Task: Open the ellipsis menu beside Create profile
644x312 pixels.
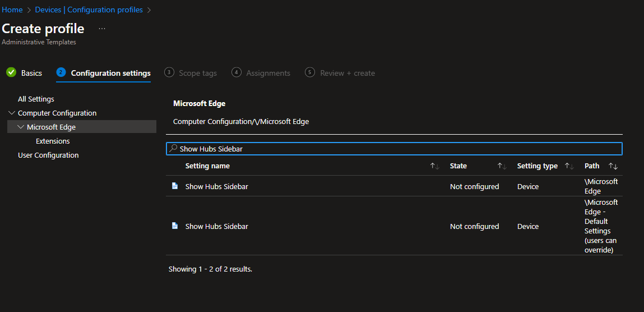Action: click(x=102, y=29)
